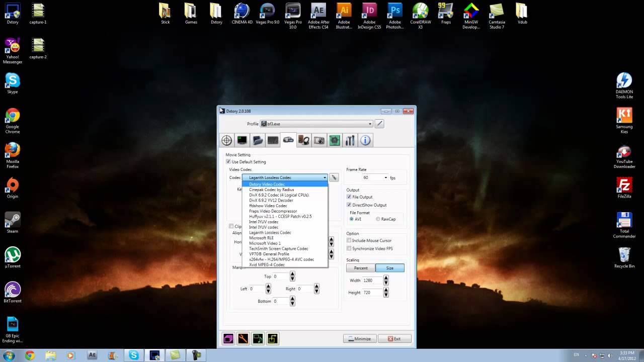Click the yellow export-arrow icon at bottom
Screen dimensions: 644x362
click(x=272, y=339)
